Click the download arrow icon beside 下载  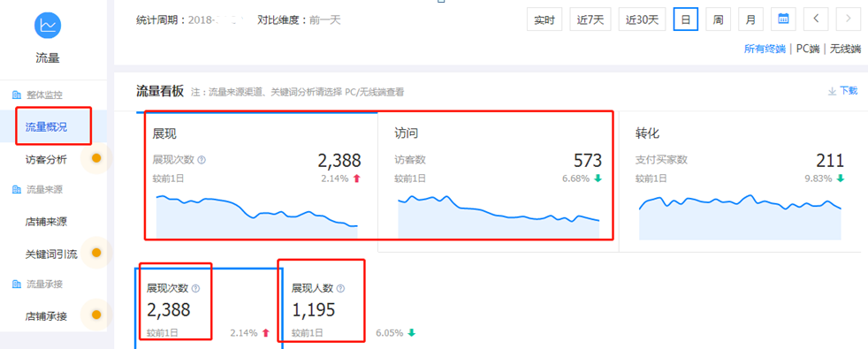pos(832,91)
